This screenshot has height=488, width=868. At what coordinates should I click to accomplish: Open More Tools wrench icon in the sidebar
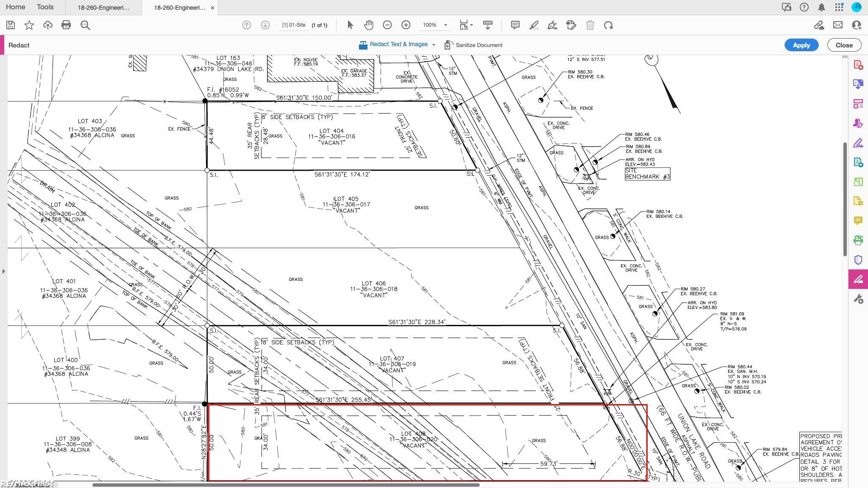[x=858, y=299]
